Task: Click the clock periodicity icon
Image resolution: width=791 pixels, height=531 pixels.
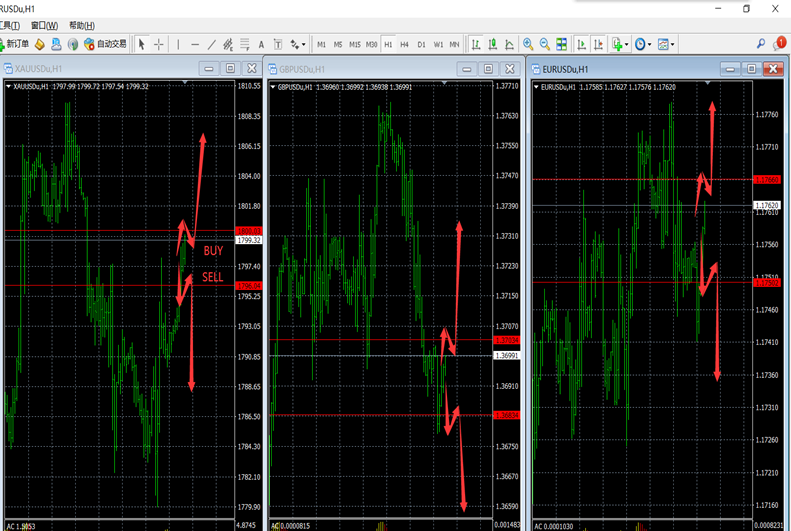Action: pos(640,44)
